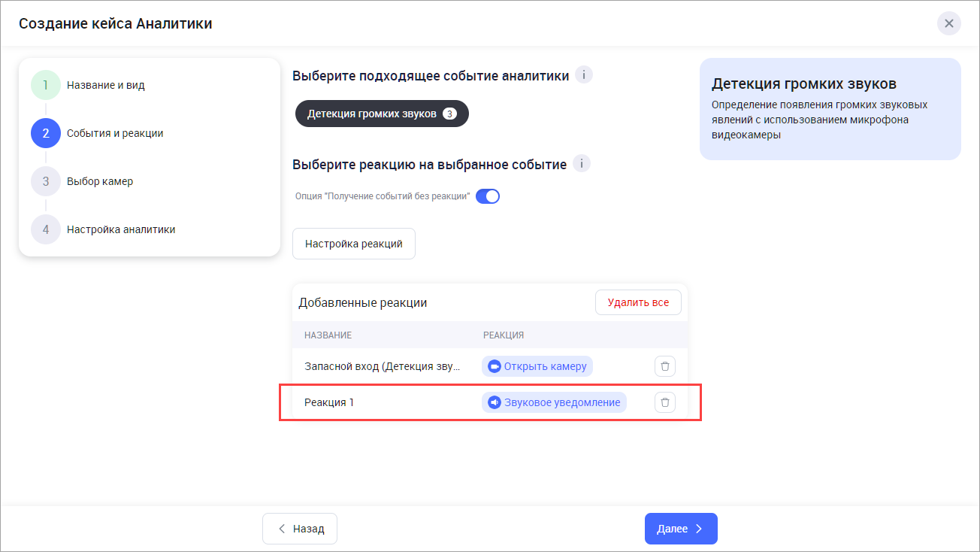Open step 2 "События и реакции"
The image size is (980, 552).
(114, 133)
